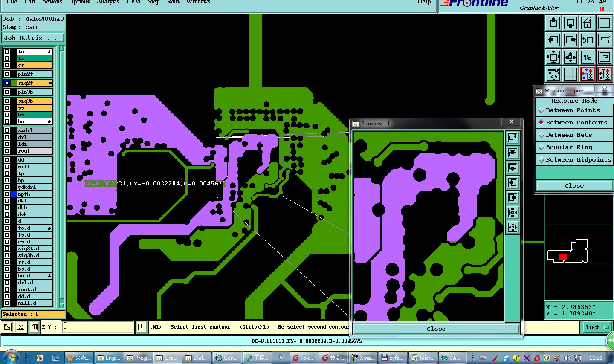
Task: Toggle checkbox for layer to
Action: click(x=7, y=52)
